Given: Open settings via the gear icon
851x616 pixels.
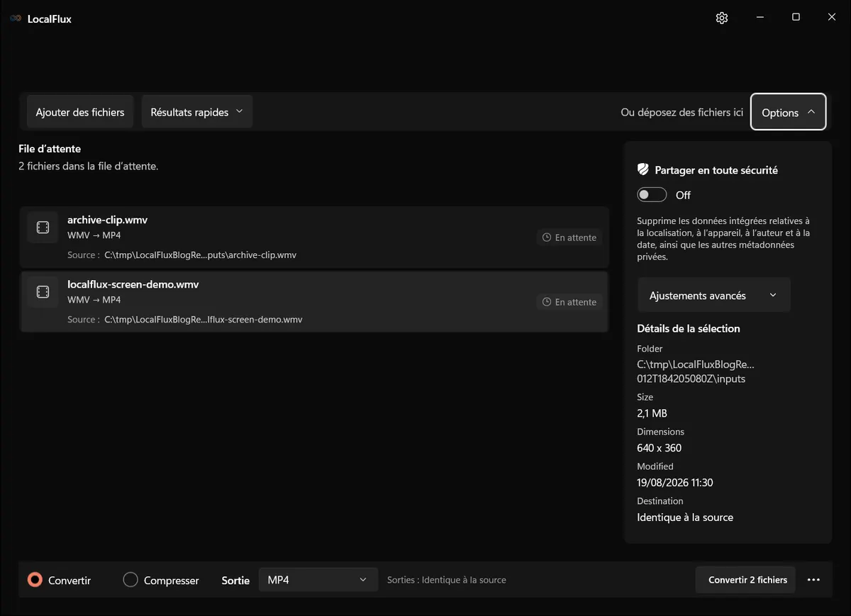Looking at the screenshot, I should [722, 18].
